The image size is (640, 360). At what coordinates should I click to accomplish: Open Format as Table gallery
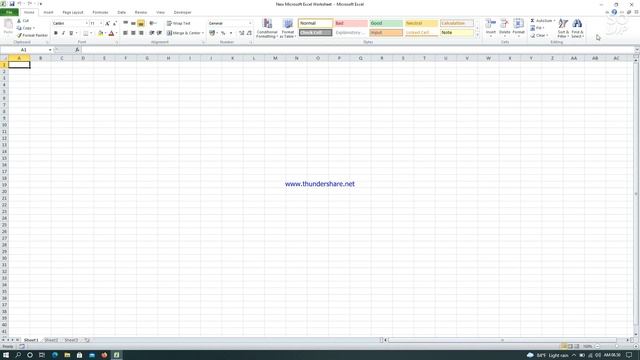coord(288,29)
